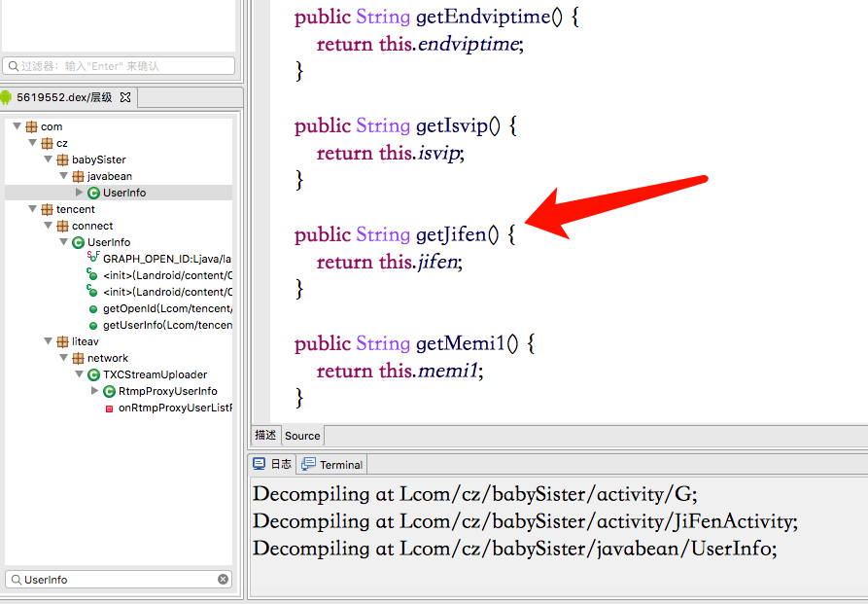This screenshot has width=868, height=604.
Task: Click the log line for activity/G
Action: 475,494
